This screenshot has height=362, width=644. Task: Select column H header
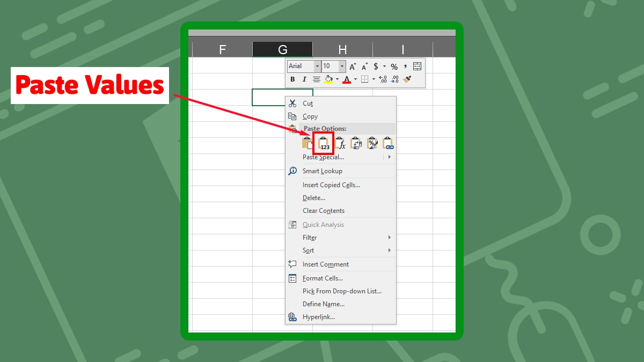(x=342, y=50)
